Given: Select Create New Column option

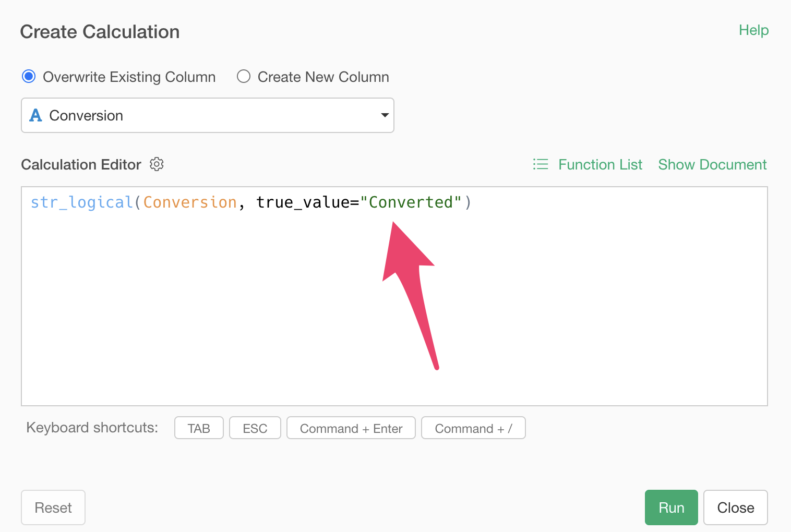Looking at the screenshot, I should tap(244, 77).
